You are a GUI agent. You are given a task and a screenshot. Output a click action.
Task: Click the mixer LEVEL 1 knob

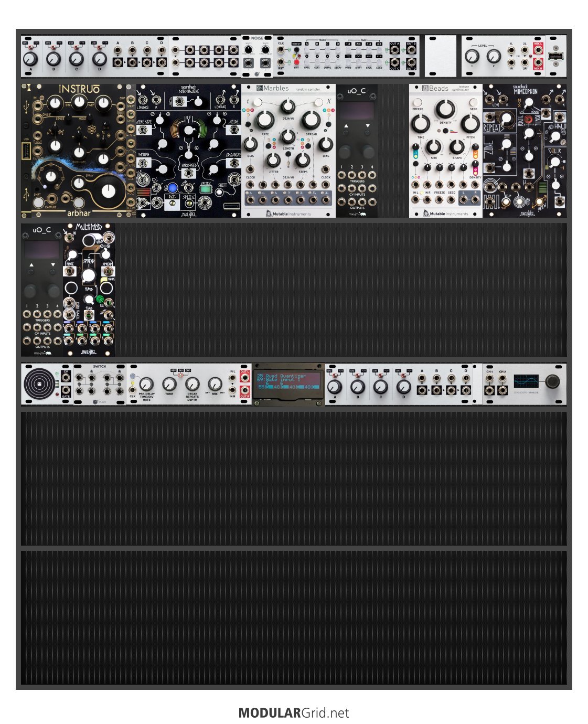click(472, 55)
